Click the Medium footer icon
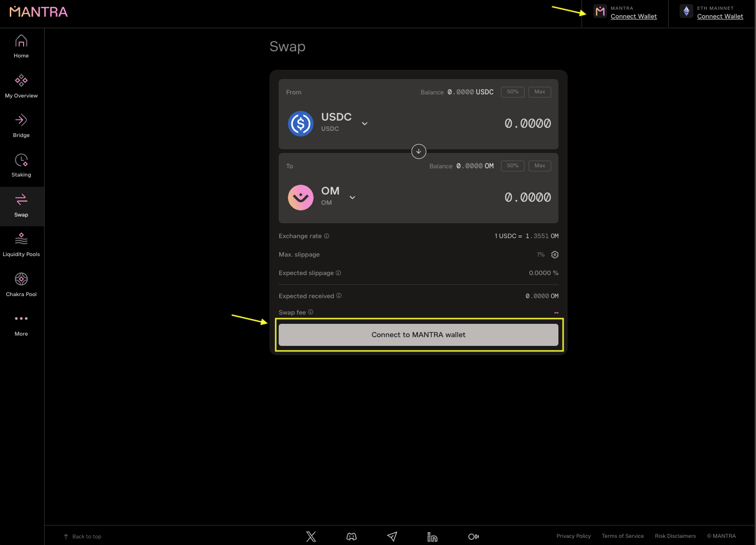Viewport: 756px width, 545px height. pos(473,536)
